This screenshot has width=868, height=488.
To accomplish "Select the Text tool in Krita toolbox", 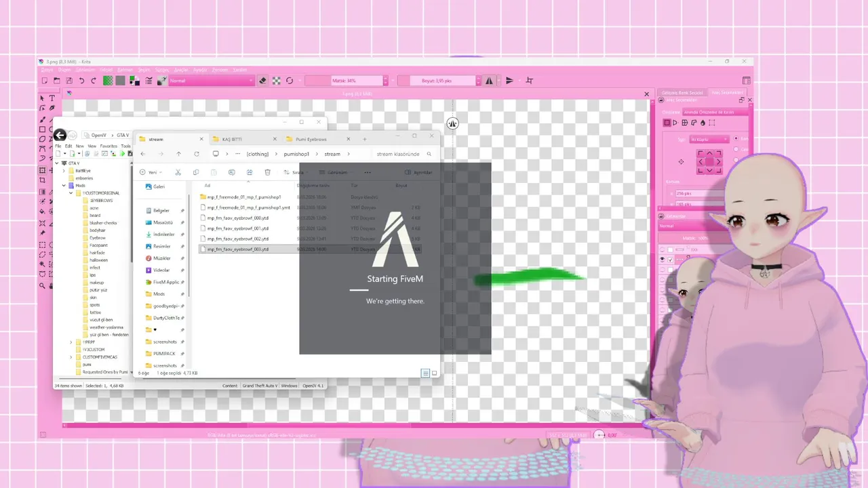I will click(52, 98).
